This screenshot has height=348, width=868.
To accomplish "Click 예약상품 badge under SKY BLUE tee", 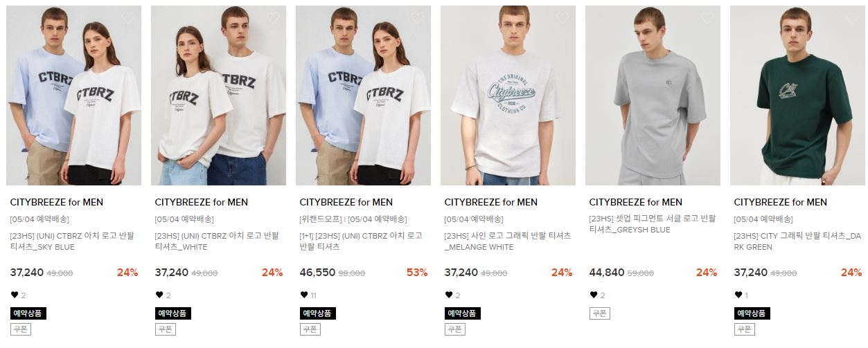I will (x=28, y=313).
